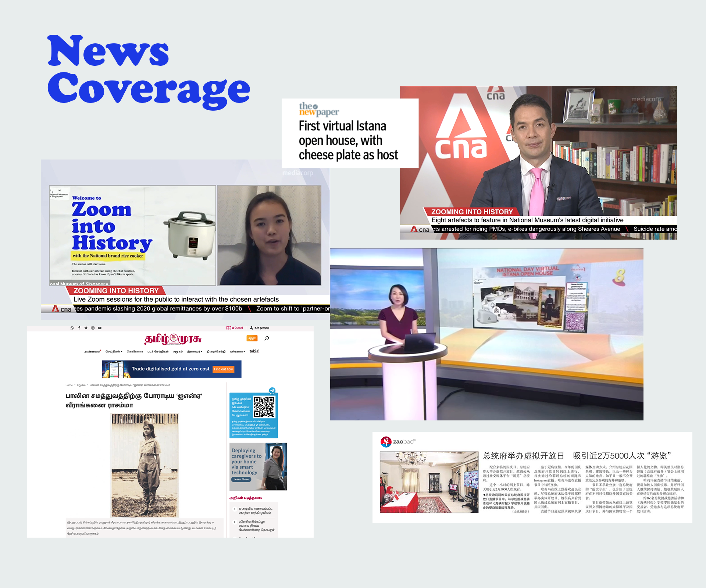Click the WhatsApp icon on Tamil Murasu page
This screenshot has width=706, height=588.
click(x=72, y=328)
